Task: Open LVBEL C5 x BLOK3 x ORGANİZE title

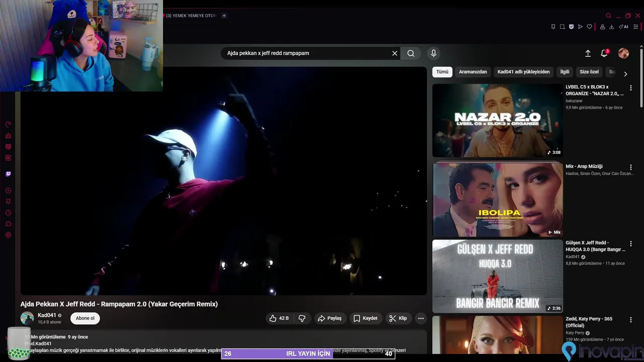Action: (594, 90)
